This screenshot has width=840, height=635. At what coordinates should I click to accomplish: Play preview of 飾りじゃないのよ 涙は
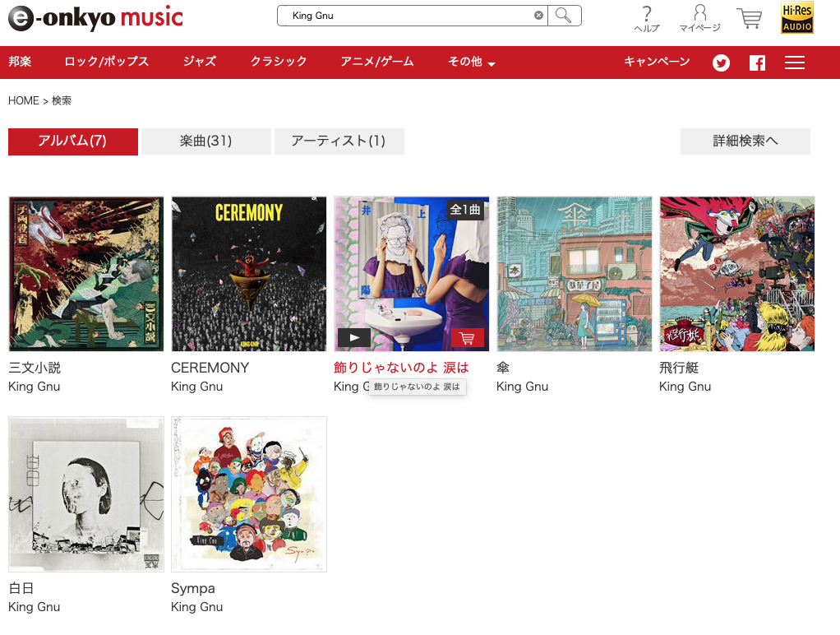click(354, 338)
